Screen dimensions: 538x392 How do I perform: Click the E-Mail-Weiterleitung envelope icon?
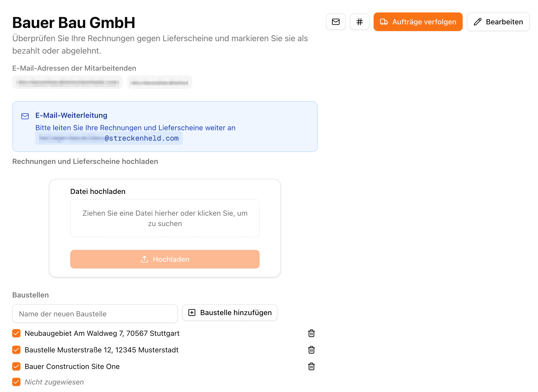[25, 116]
